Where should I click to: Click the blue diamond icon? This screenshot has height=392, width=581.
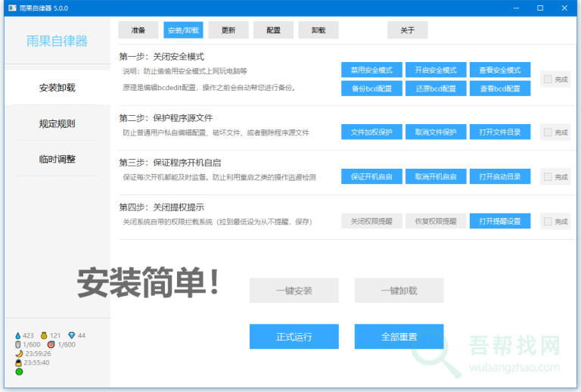72,335
